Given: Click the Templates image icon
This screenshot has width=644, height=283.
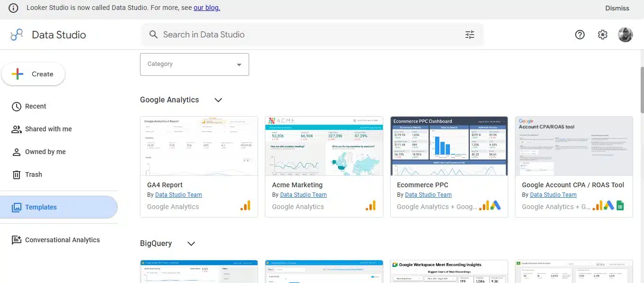Looking at the screenshot, I should click(17, 207).
